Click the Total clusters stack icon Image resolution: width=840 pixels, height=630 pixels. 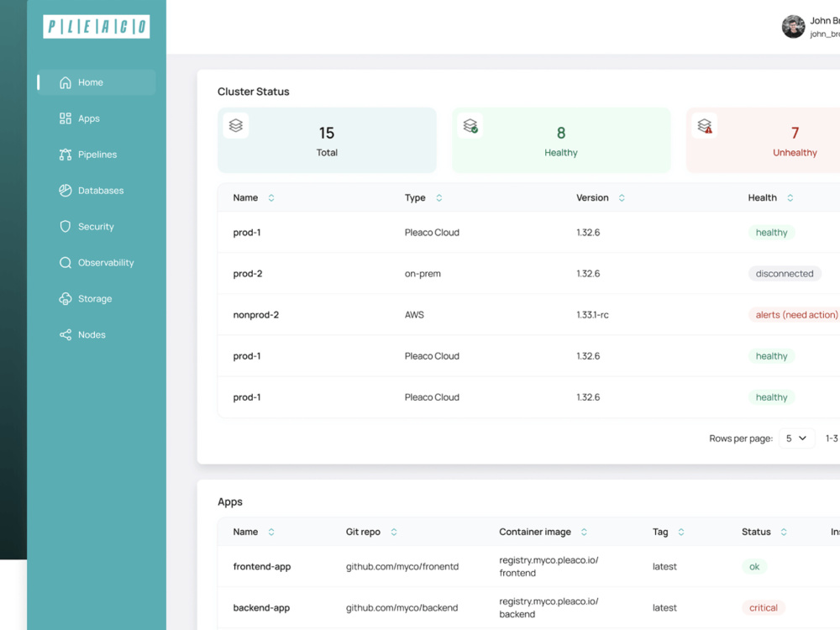(x=236, y=126)
